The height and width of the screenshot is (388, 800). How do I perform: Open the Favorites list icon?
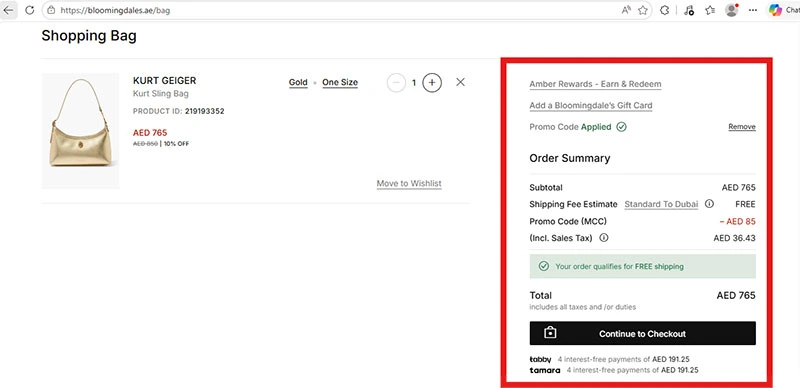[x=710, y=10]
